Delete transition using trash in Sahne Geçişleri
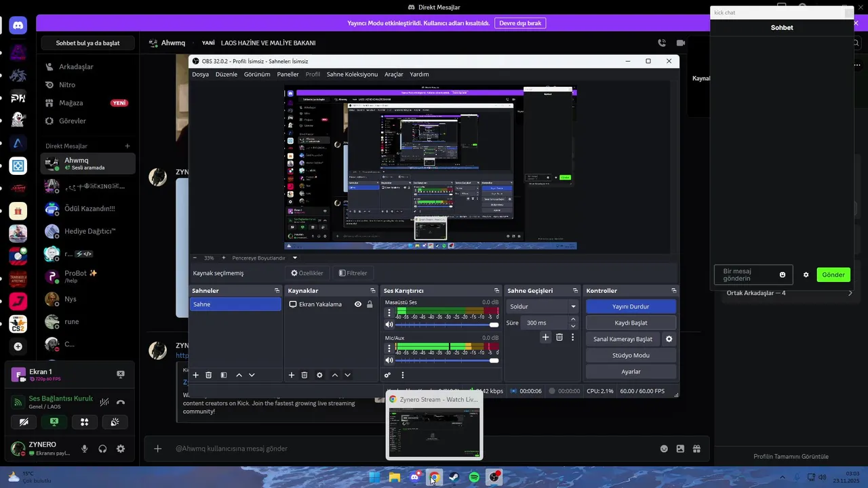 pyautogui.click(x=559, y=337)
